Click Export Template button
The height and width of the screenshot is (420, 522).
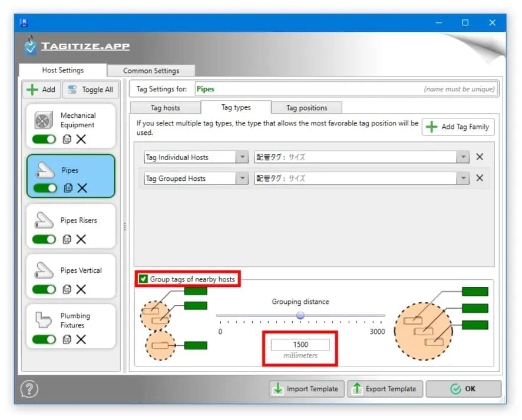pos(385,389)
